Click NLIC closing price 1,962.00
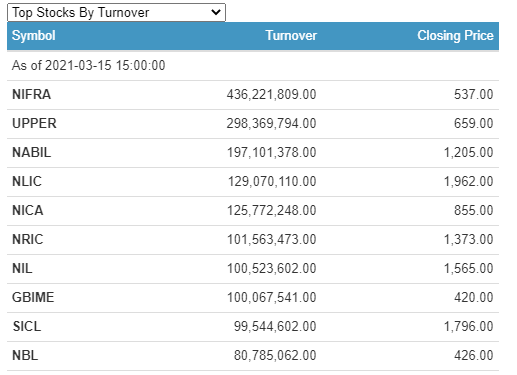Viewport: 517px width, 375px height. click(x=468, y=181)
